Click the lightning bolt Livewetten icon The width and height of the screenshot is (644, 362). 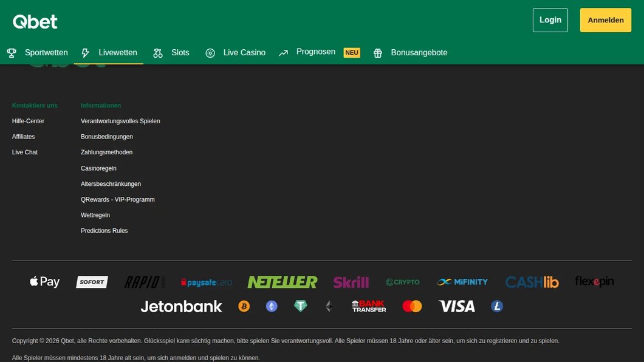pyautogui.click(x=86, y=52)
